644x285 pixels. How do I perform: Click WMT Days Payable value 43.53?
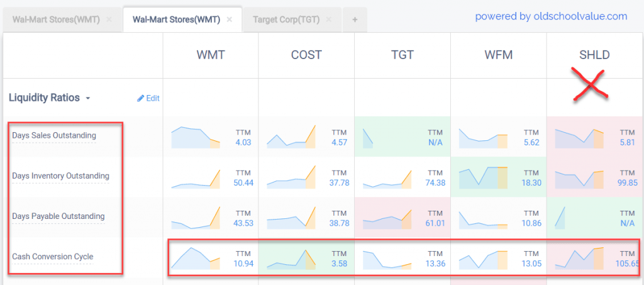(x=243, y=223)
